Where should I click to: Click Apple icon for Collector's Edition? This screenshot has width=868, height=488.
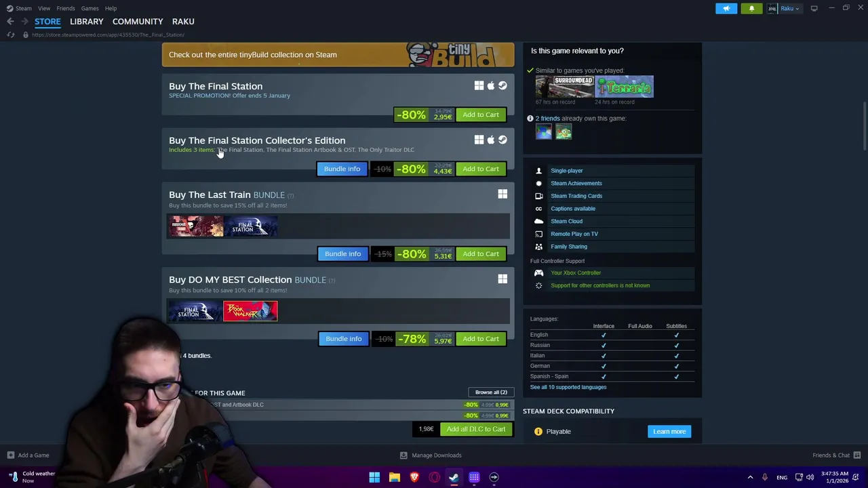(491, 140)
